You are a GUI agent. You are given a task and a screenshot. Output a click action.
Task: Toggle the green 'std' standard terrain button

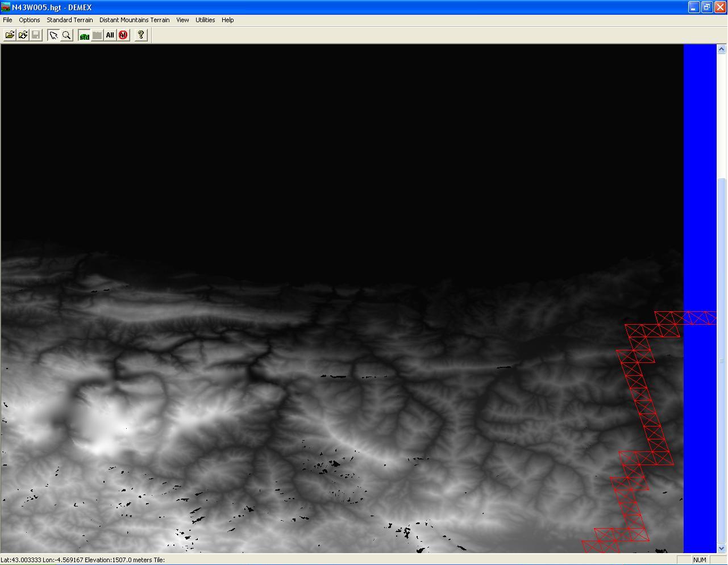(84, 35)
